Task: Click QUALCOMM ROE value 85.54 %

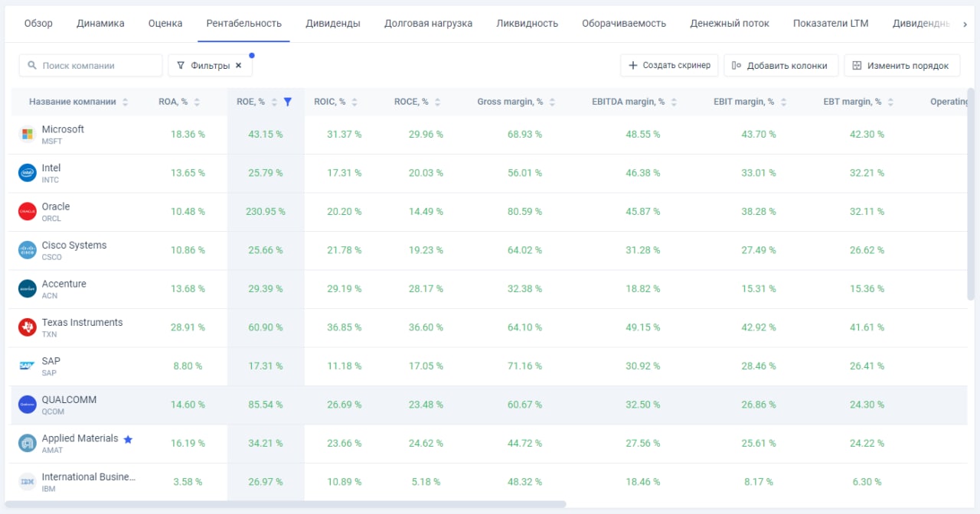Action: point(266,405)
